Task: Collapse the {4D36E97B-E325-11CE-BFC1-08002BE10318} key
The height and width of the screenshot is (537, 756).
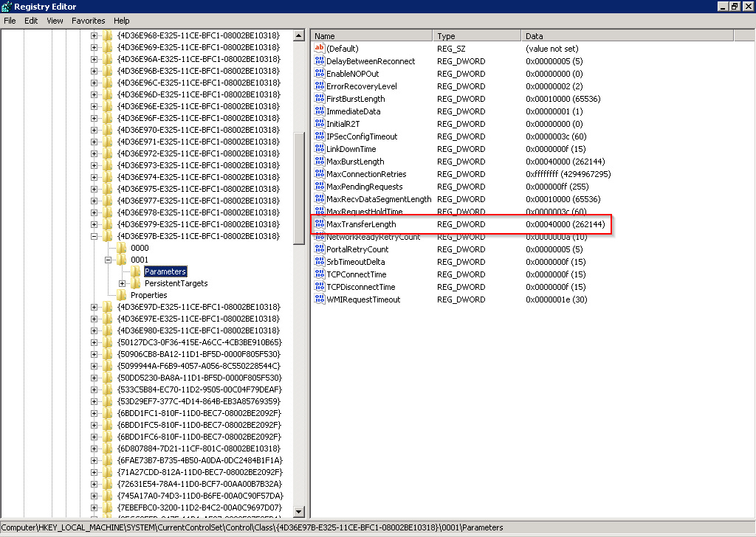Action: tap(94, 236)
